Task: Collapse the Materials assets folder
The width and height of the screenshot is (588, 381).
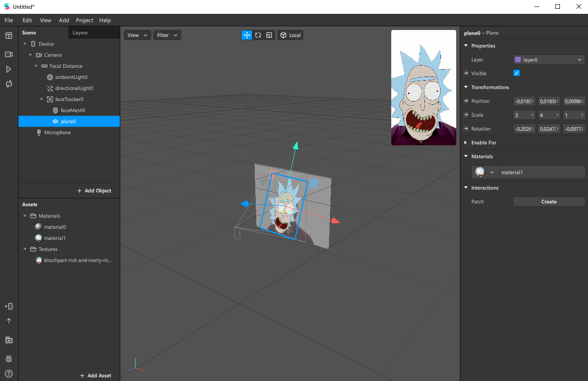Action: [x=25, y=216]
